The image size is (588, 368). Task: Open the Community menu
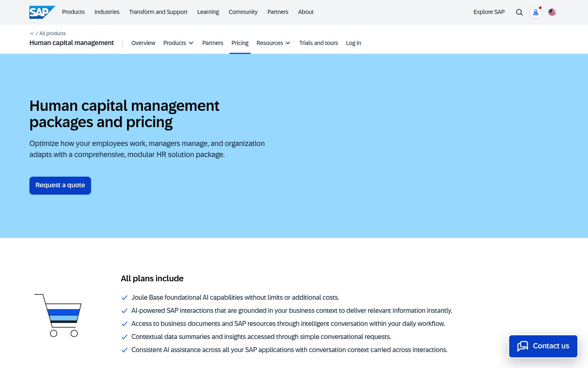point(243,12)
